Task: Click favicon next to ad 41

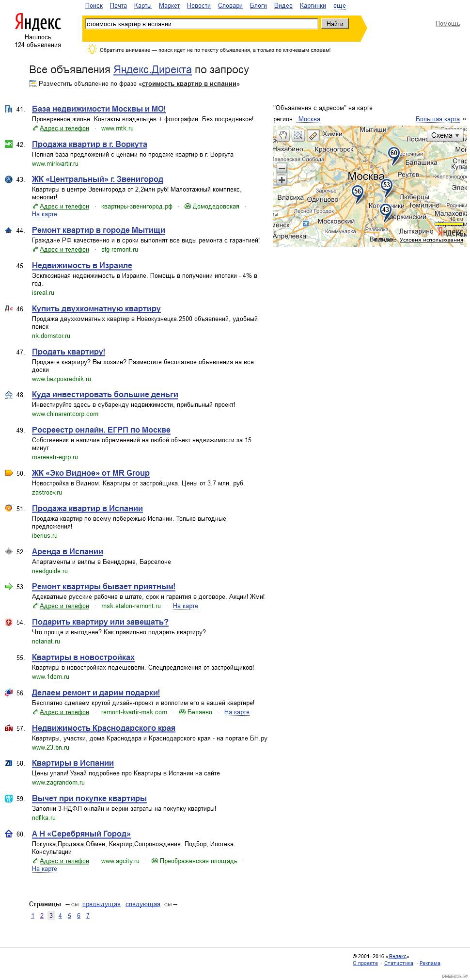Action: point(8,109)
